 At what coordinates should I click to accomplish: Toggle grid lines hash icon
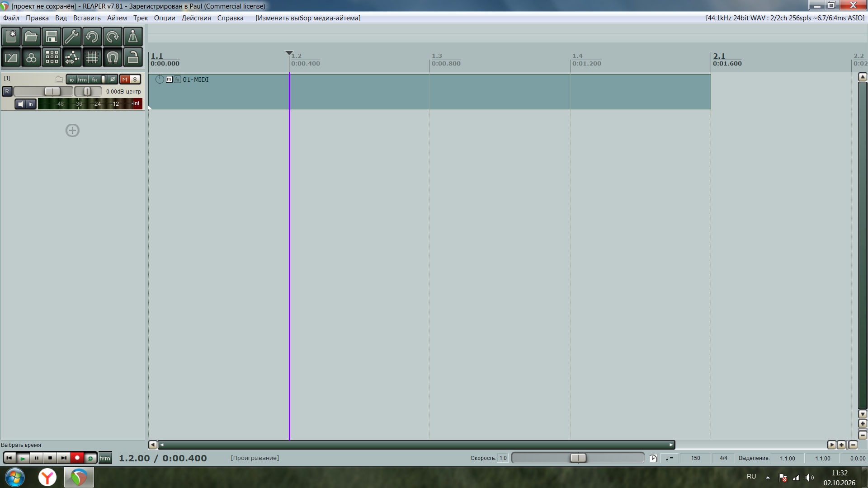(x=92, y=57)
